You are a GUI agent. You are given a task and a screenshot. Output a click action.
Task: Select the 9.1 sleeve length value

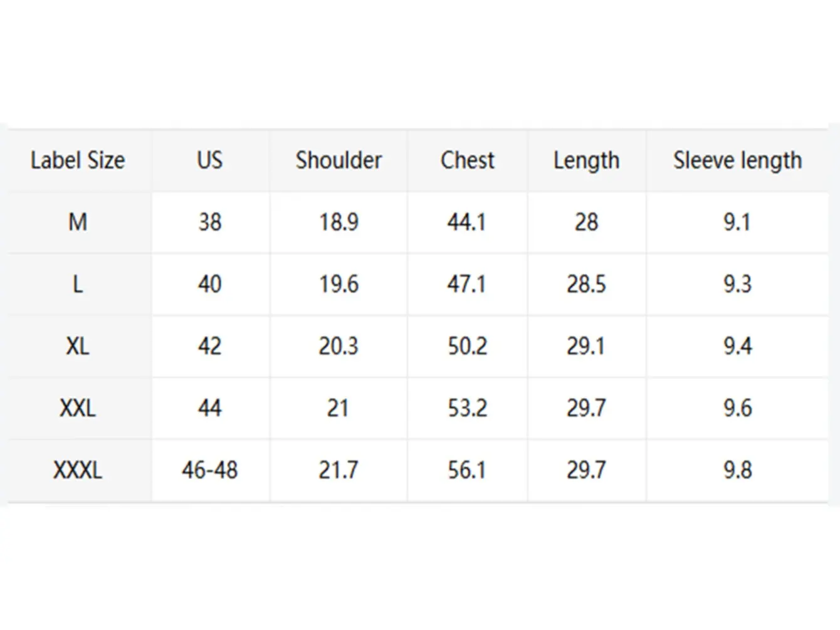(738, 222)
